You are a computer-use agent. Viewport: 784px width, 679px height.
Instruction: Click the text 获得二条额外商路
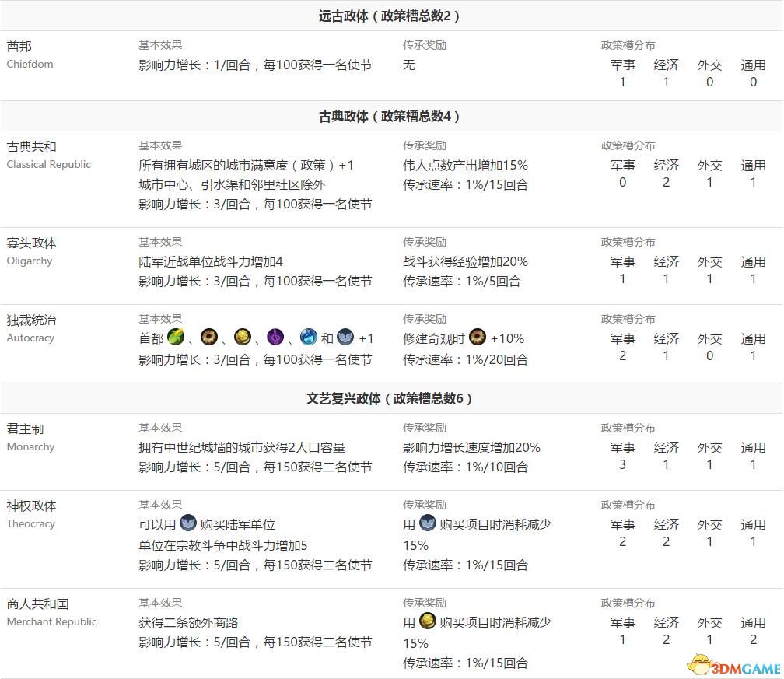click(x=188, y=623)
